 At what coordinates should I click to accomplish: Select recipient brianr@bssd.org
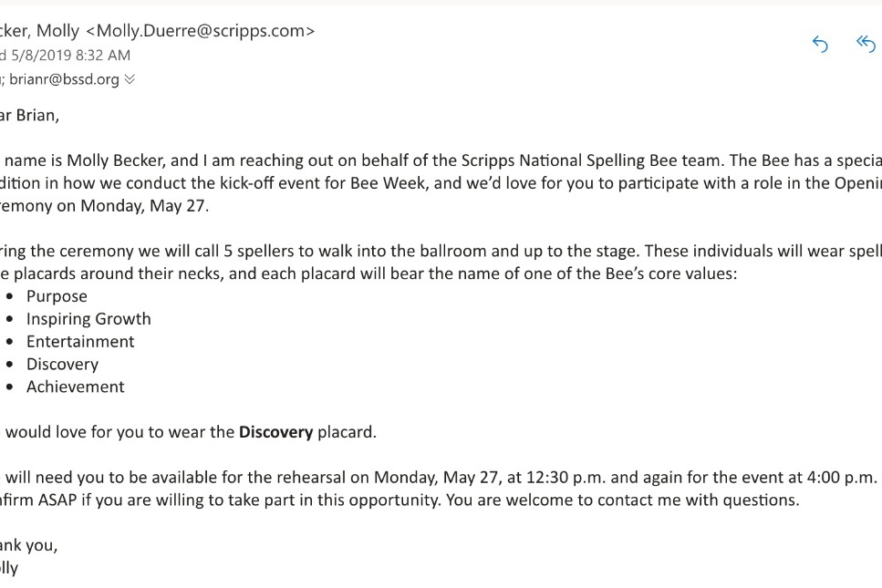click(x=64, y=79)
